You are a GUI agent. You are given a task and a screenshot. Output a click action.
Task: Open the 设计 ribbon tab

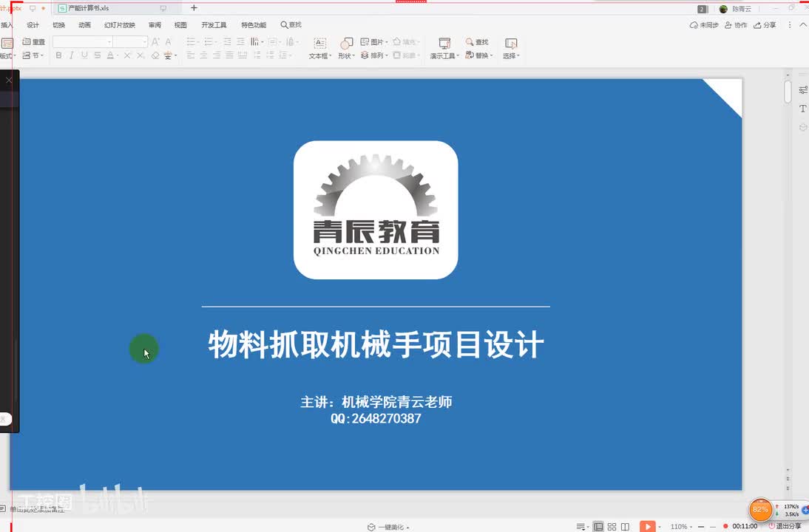(33, 24)
